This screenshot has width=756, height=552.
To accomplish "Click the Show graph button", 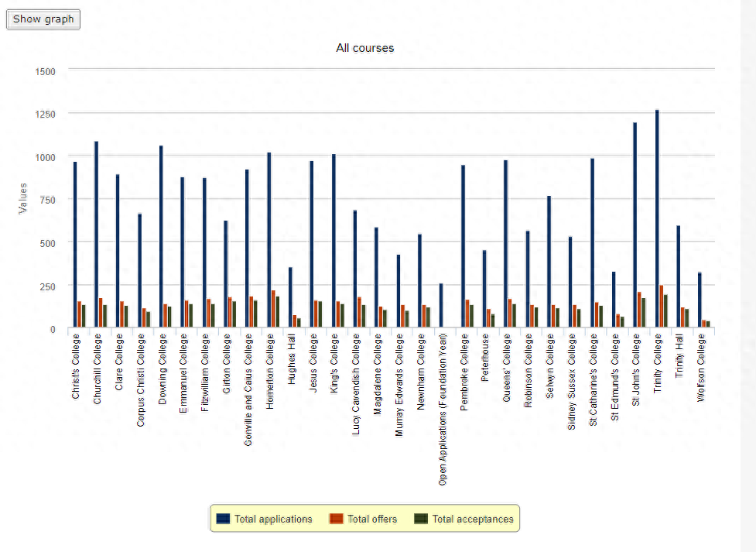I will 43,19.
